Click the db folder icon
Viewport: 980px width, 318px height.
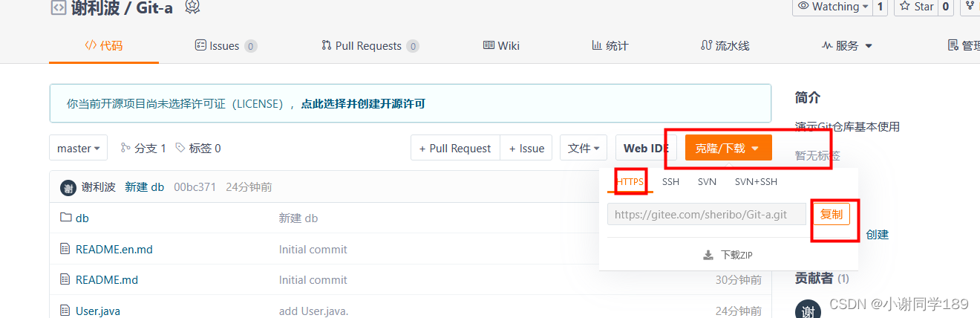[x=65, y=218]
